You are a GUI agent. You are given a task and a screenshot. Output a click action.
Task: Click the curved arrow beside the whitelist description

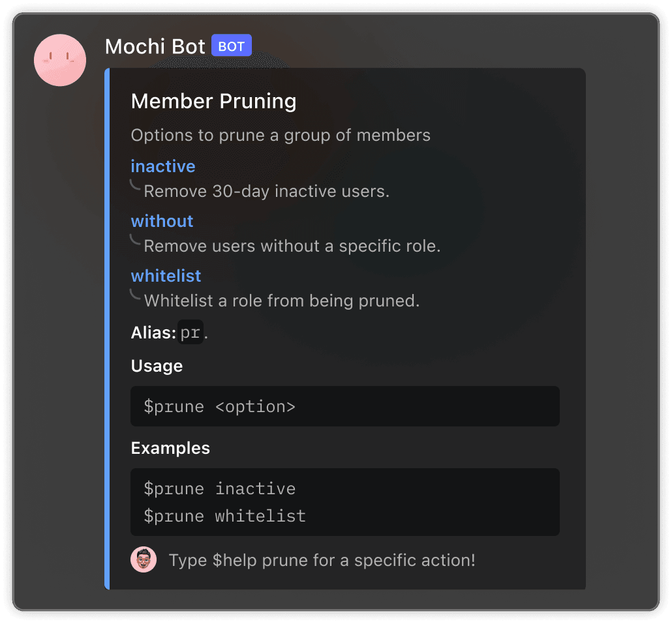135,295
